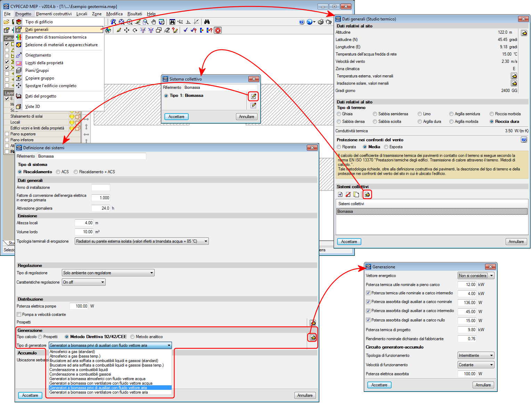Toggle Potenza assorbita ausiliari a carico nullo checkbox

[368, 320]
